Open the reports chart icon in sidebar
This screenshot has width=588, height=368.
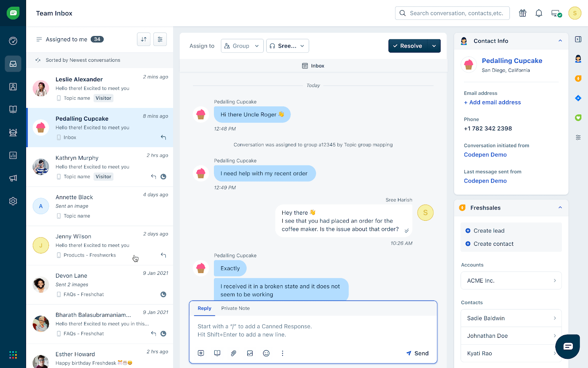[x=13, y=155]
